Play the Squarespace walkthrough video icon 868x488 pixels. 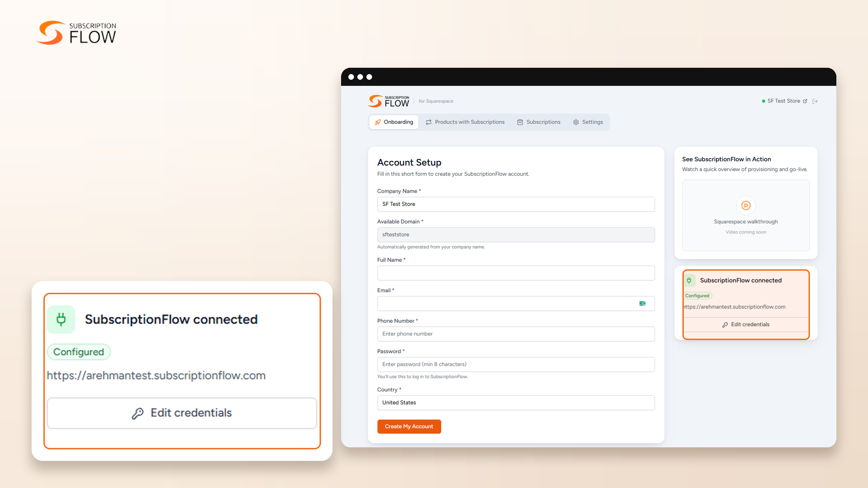746,205
